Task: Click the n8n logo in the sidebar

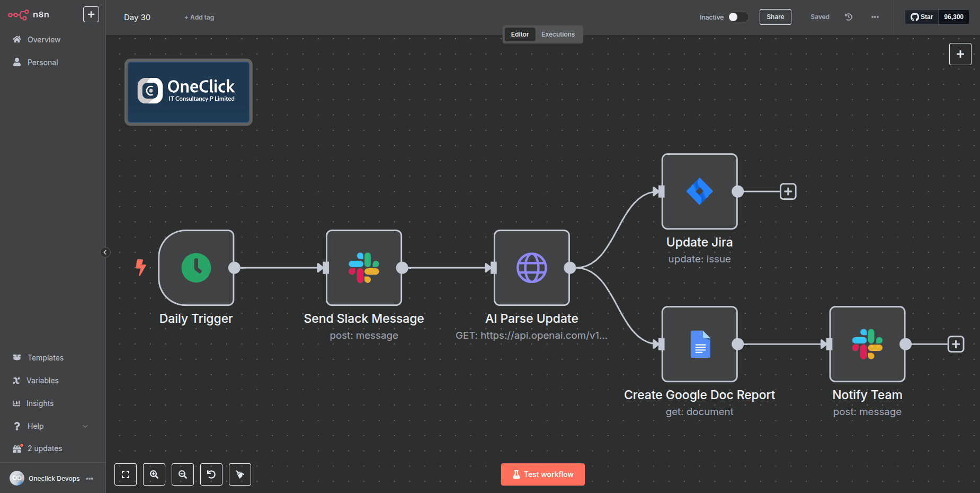Action: 29,15
